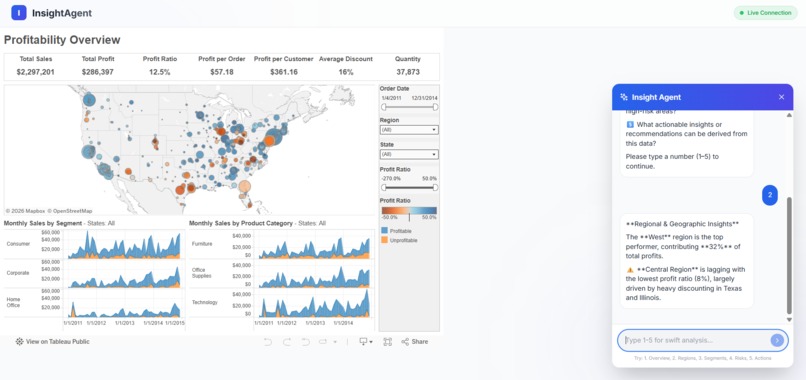Viewport: 806px width, 380px height.
Task: Click the Tableau Undo toolbar icon
Action: tap(267, 341)
